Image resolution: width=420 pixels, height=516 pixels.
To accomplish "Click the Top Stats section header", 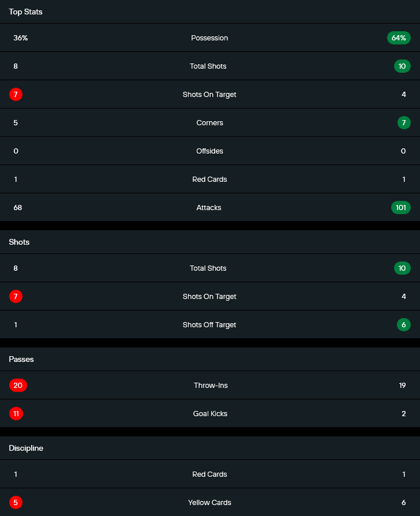I will coord(25,12).
